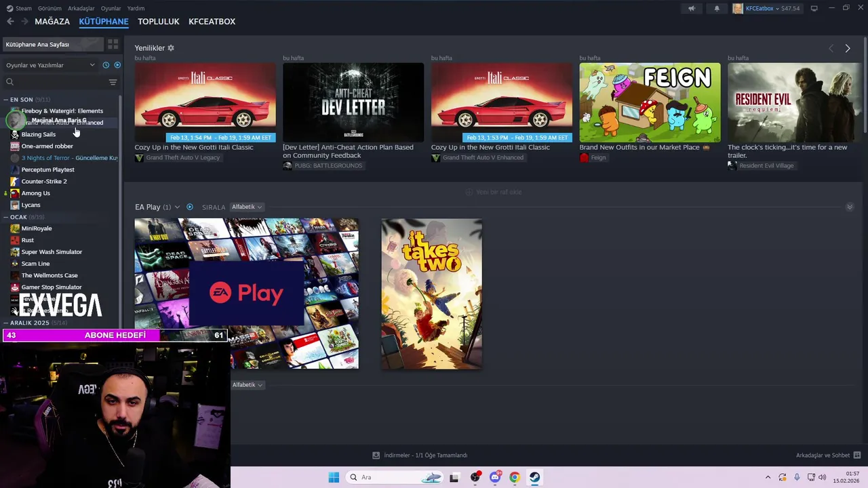Image resolution: width=868 pixels, height=488 pixels.
Task: Open the Yardım menu
Action: coord(136,8)
